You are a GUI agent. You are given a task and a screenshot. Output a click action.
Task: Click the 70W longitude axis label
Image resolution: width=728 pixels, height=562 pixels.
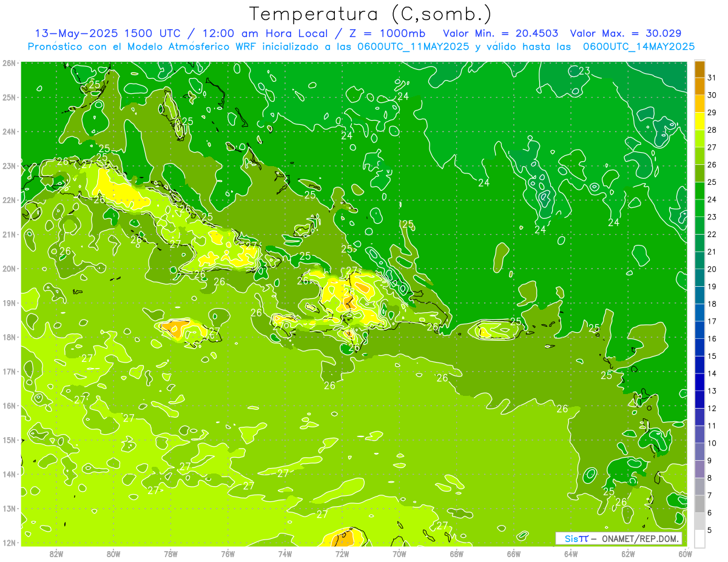(x=399, y=554)
